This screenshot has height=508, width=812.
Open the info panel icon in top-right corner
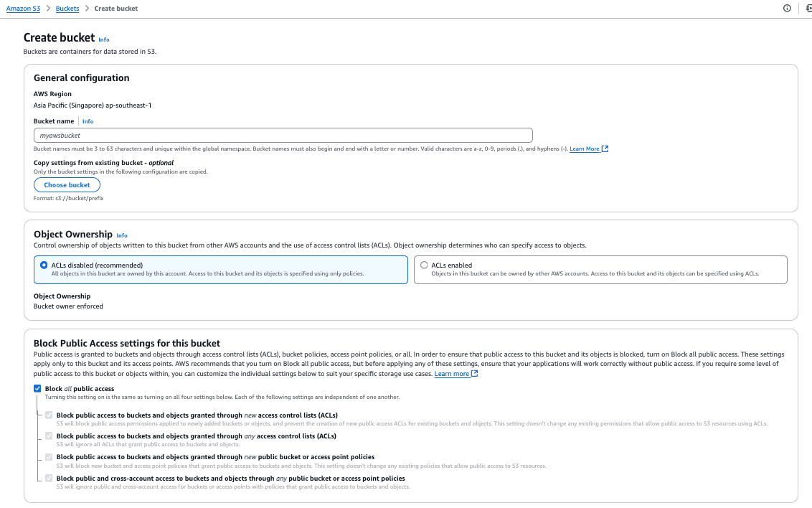coord(787,9)
